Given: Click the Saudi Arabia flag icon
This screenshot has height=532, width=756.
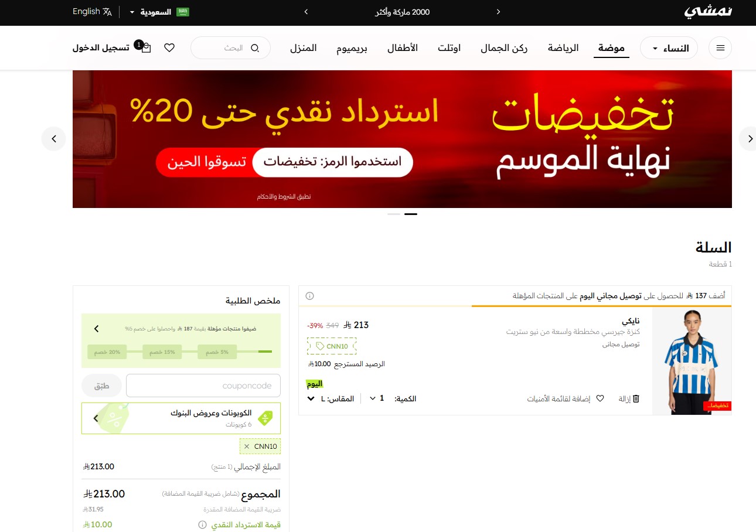Looking at the screenshot, I should (x=183, y=12).
